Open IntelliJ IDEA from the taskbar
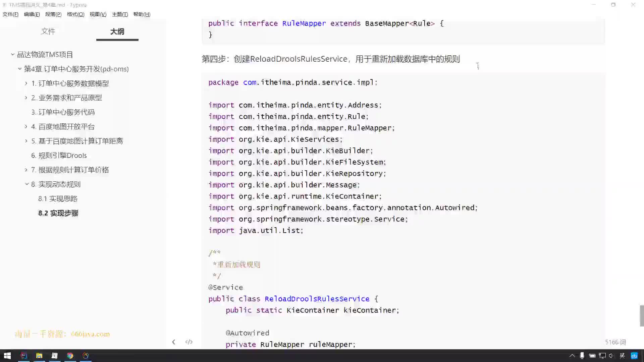The height and width of the screenshot is (362, 644). pos(23,356)
